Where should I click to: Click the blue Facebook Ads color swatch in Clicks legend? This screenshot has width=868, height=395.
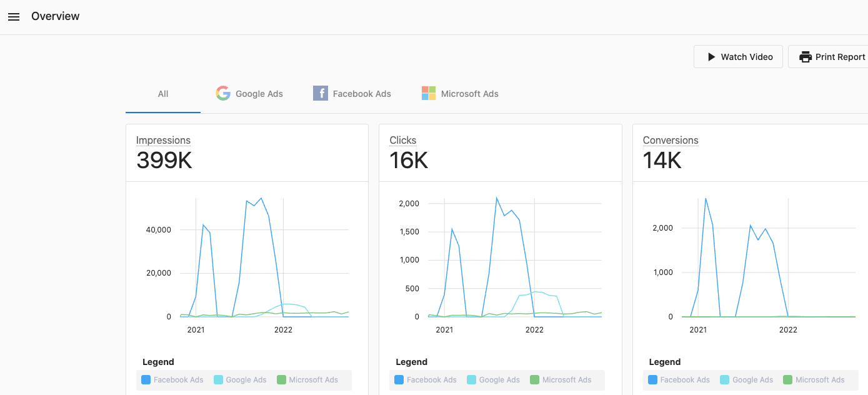(x=398, y=379)
